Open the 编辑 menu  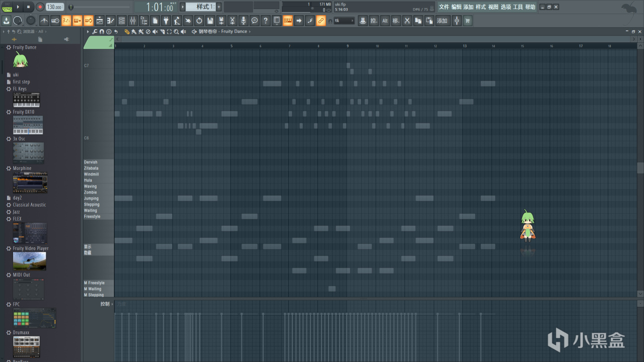click(x=456, y=7)
